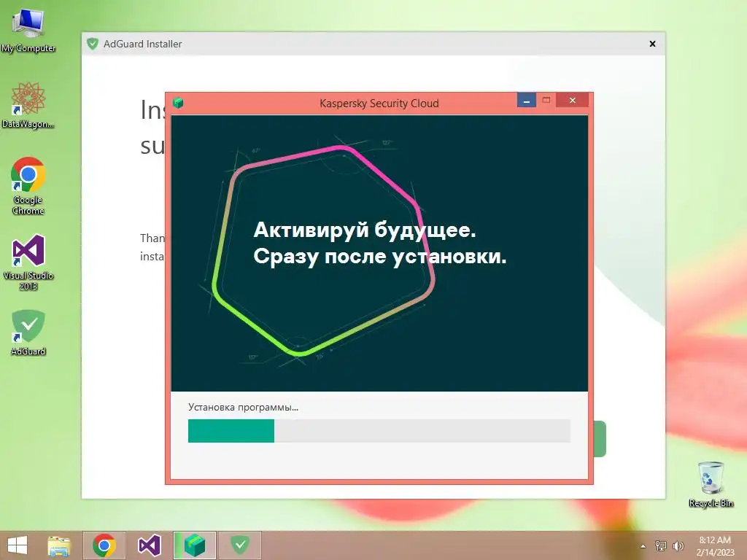
Task: Open the Windows Start button
Action: click(x=18, y=545)
